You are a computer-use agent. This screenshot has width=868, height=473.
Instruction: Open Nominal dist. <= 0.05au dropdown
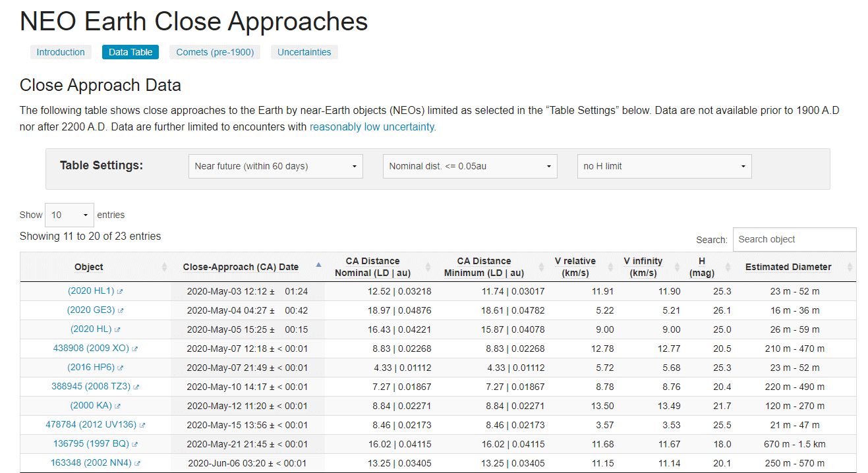click(x=470, y=166)
